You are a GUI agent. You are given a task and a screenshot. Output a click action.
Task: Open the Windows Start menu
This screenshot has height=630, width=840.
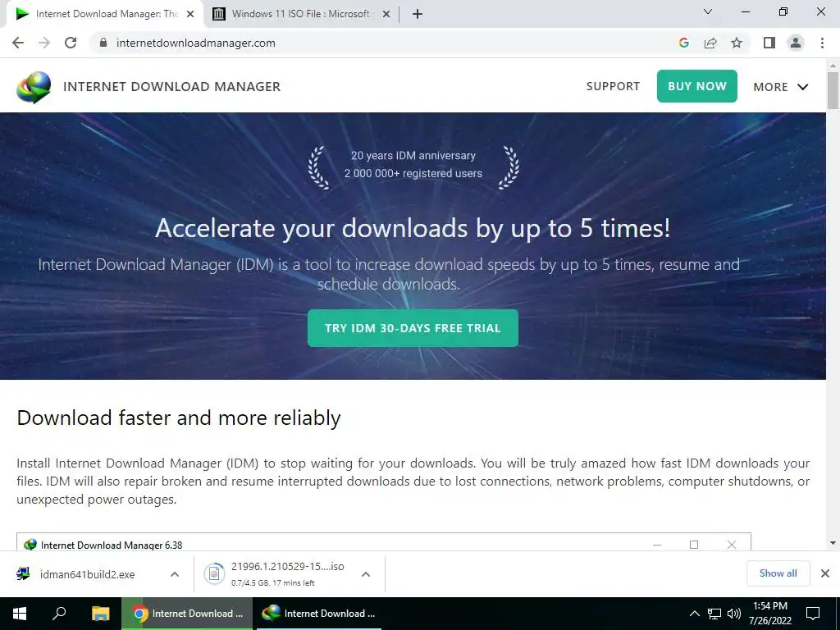click(x=20, y=614)
